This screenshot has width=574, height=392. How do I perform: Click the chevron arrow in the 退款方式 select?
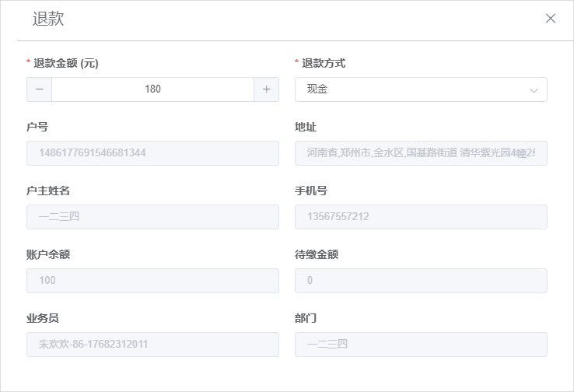pyautogui.click(x=534, y=90)
